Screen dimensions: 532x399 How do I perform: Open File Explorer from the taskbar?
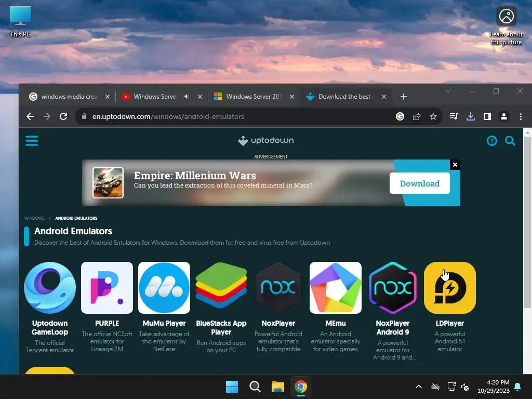tap(277, 387)
